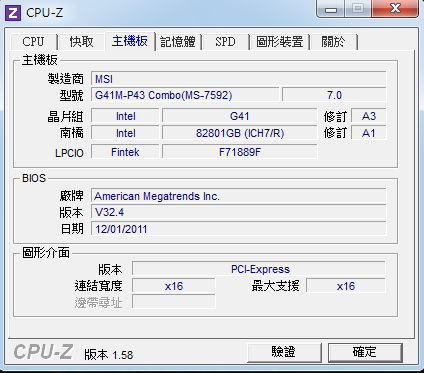Click the 最大支援 label
Viewport: 424px width, 373px height.
[275, 286]
